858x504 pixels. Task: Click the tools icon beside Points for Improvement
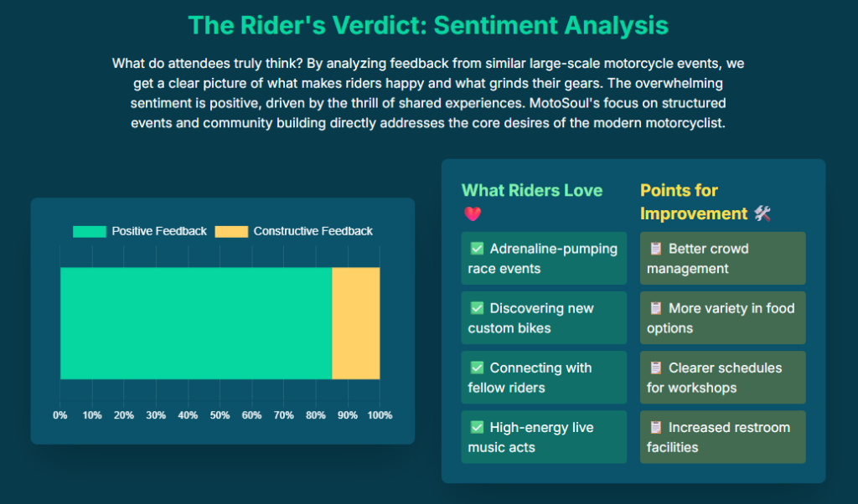[x=762, y=213]
